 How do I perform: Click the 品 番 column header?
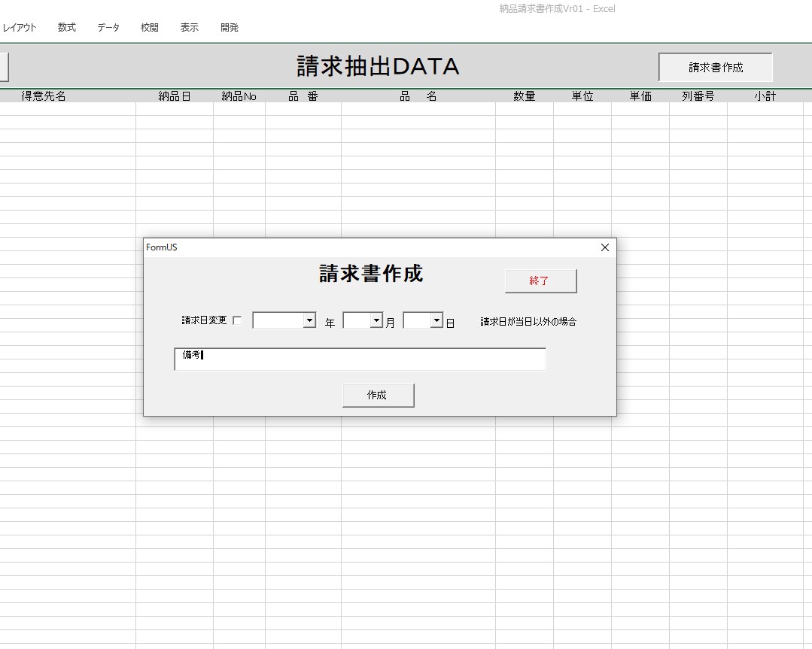pos(303,96)
